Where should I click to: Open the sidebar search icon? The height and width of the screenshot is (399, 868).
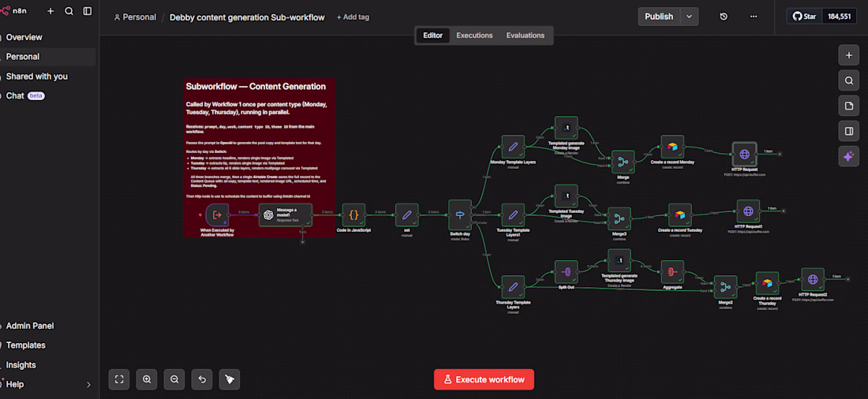pyautogui.click(x=69, y=11)
